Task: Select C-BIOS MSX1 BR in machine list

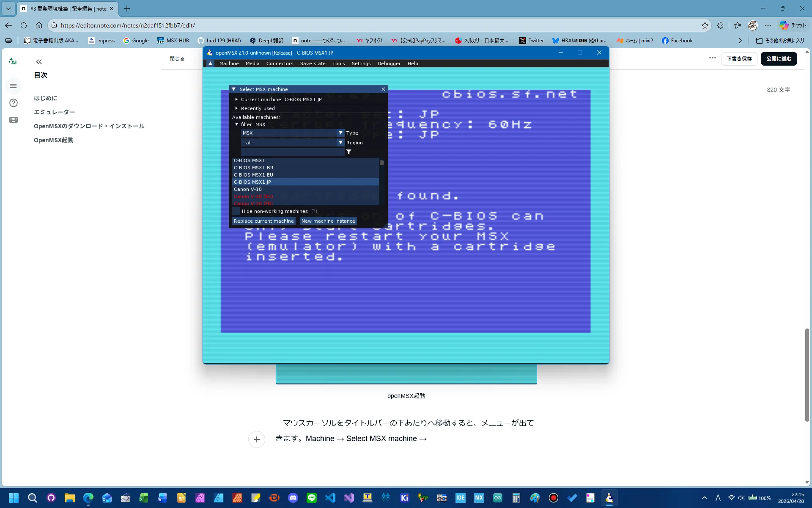Action: (305, 168)
